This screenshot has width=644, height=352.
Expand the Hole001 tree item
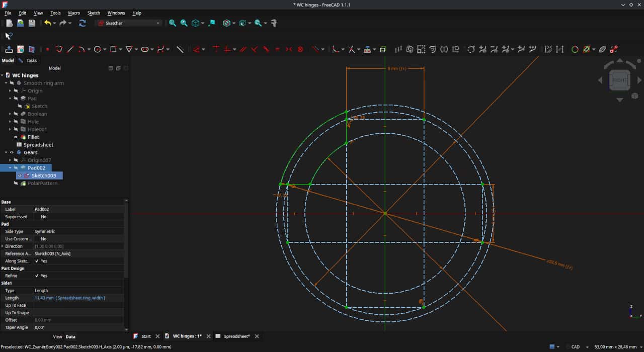click(10, 129)
